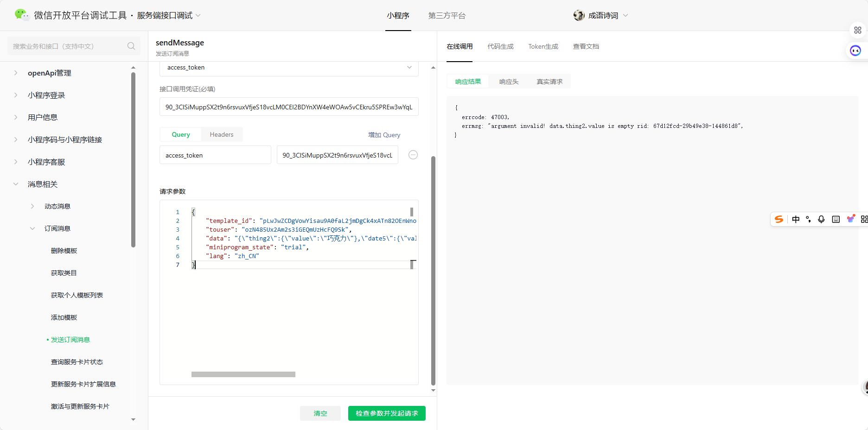Click the search magnifier icon
Screen dimensions: 868x430
click(x=131, y=46)
